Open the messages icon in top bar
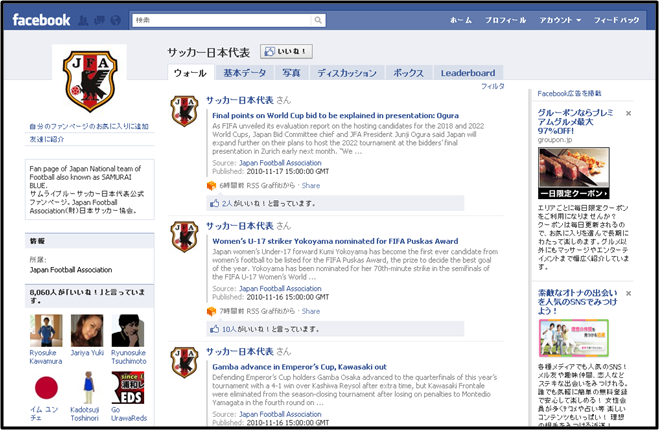Viewport: 659px width, 430px height. [x=99, y=20]
